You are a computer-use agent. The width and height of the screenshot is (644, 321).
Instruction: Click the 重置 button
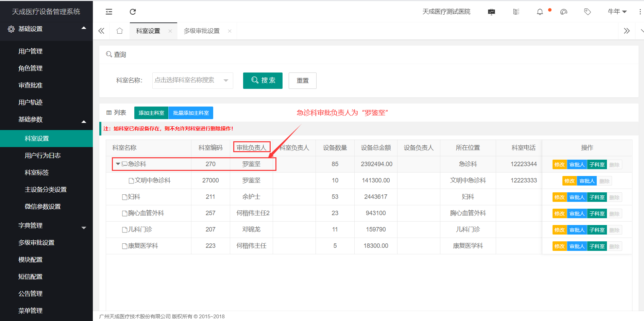point(303,81)
